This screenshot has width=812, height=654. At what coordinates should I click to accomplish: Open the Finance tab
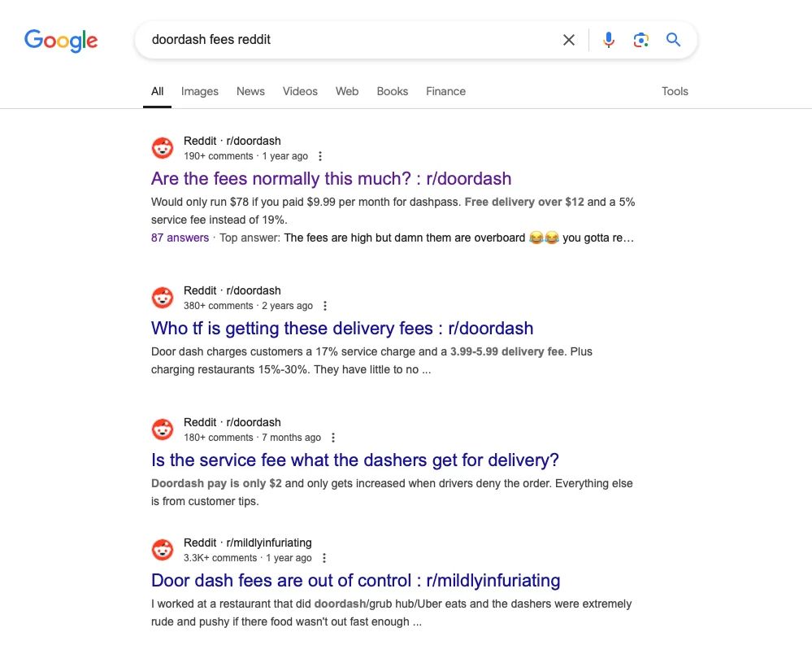446,91
